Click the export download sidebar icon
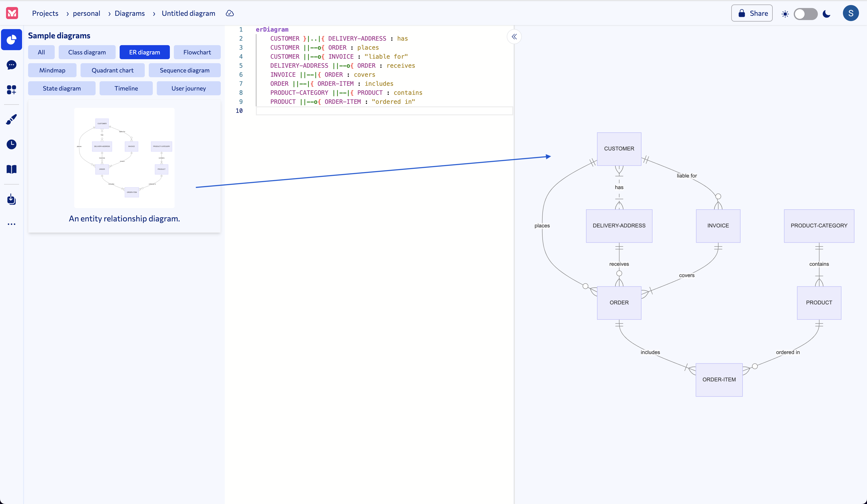Screen dimensions: 867x504 (11, 199)
